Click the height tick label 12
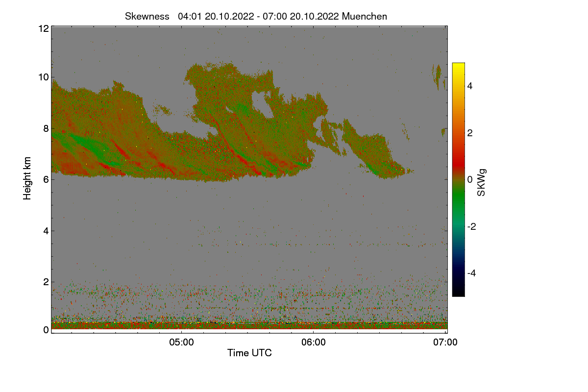Viewport: 588px width, 392px height. tap(43, 28)
